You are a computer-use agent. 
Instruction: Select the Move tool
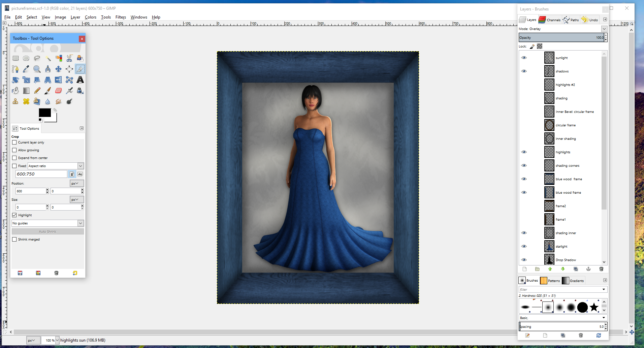59,69
